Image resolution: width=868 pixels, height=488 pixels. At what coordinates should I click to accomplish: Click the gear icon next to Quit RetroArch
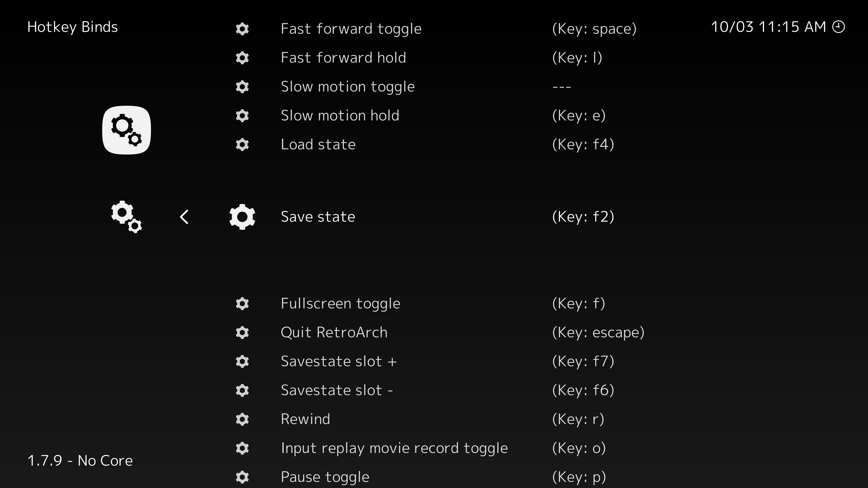[242, 332]
